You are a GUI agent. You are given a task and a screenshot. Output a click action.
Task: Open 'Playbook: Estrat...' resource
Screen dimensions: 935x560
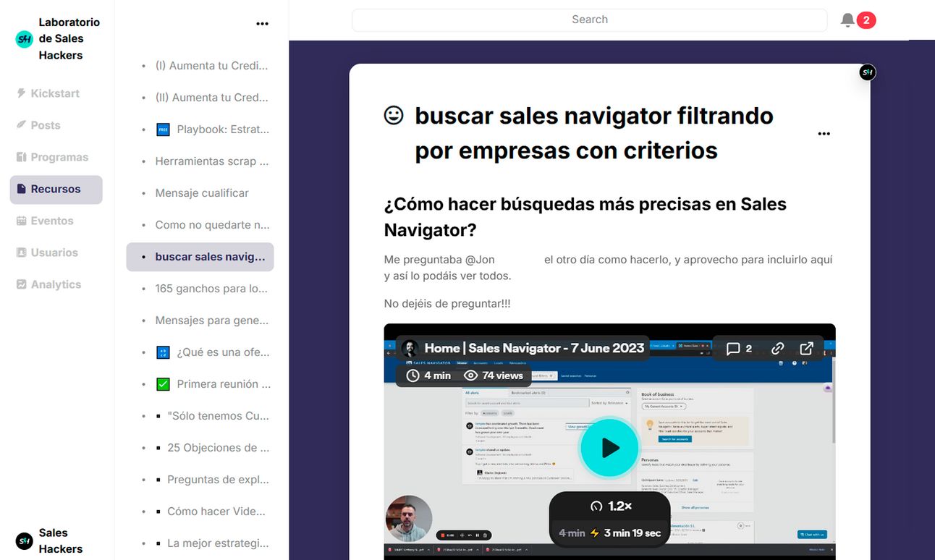click(223, 130)
